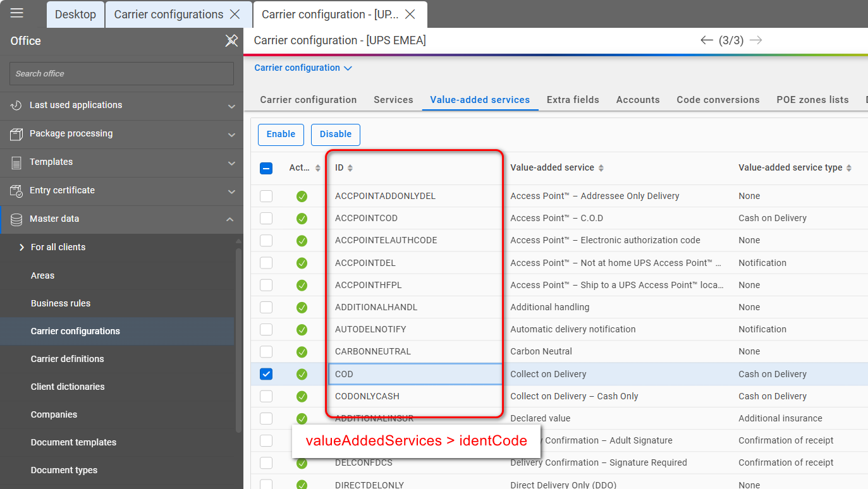This screenshot has width=868, height=489.
Task: Click green active status icon for ACCPOINTELAUTHCODE
Action: pos(302,241)
